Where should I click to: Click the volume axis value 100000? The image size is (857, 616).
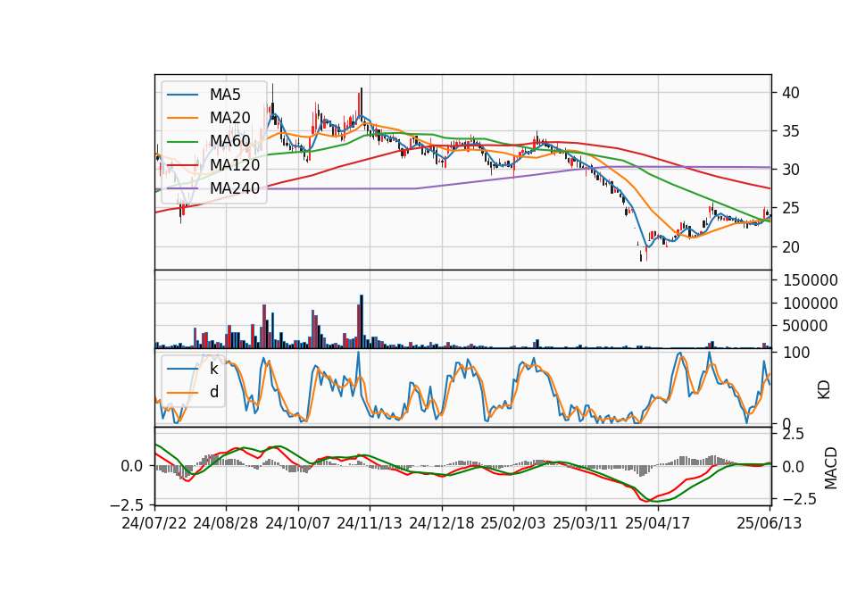(811, 304)
